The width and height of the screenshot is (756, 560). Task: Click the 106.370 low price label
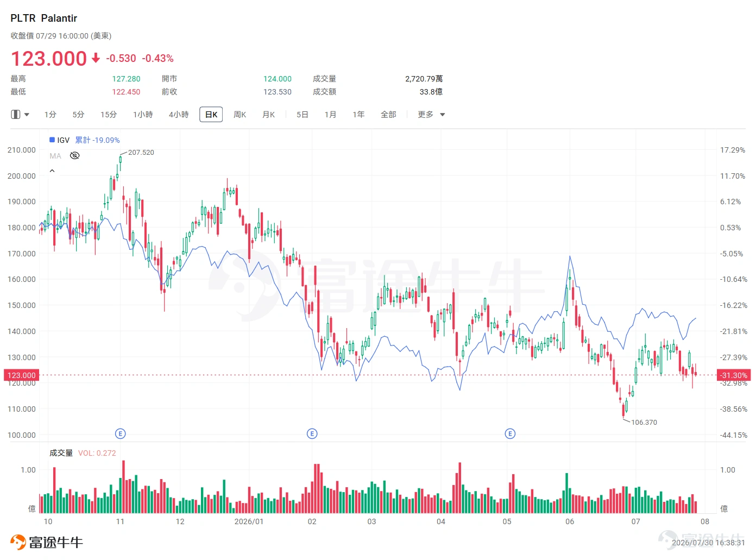644,422
